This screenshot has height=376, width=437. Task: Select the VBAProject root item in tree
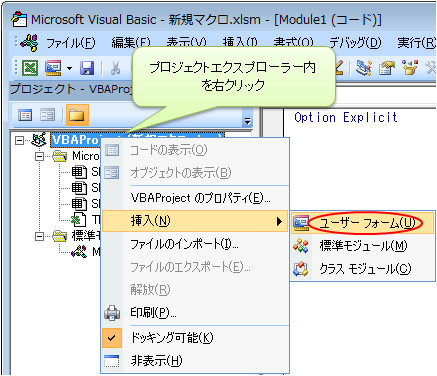pyautogui.click(x=75, y=140)
